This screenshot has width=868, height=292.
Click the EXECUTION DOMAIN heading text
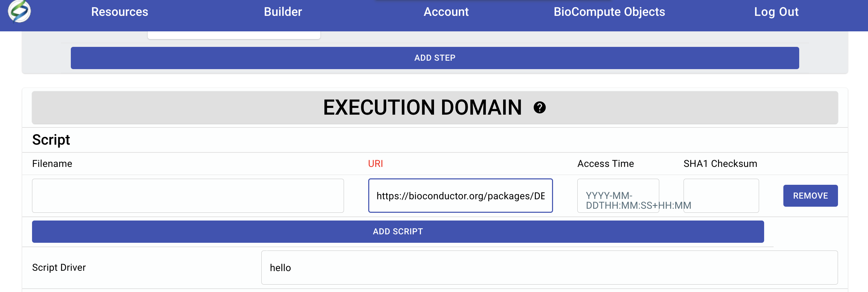point(422,108)
